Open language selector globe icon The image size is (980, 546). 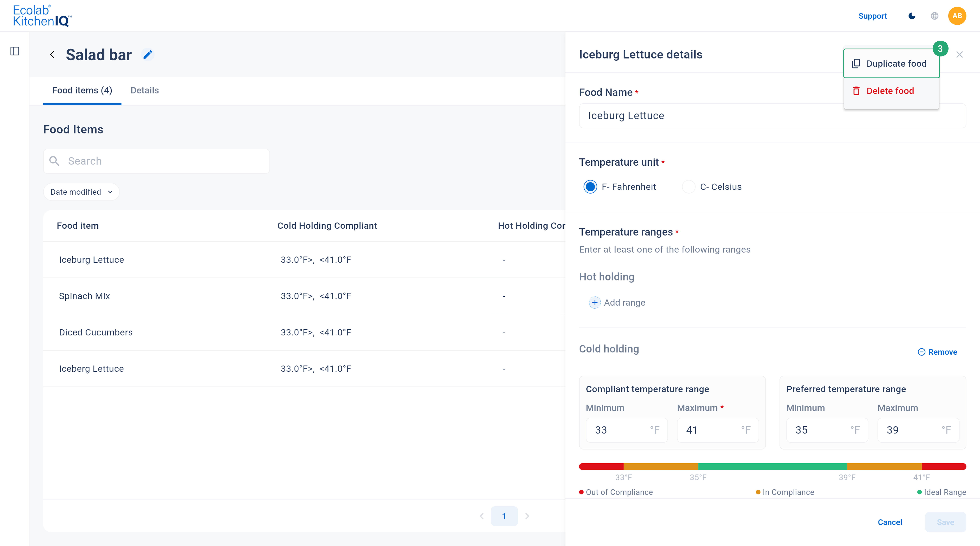coord(934,16)
